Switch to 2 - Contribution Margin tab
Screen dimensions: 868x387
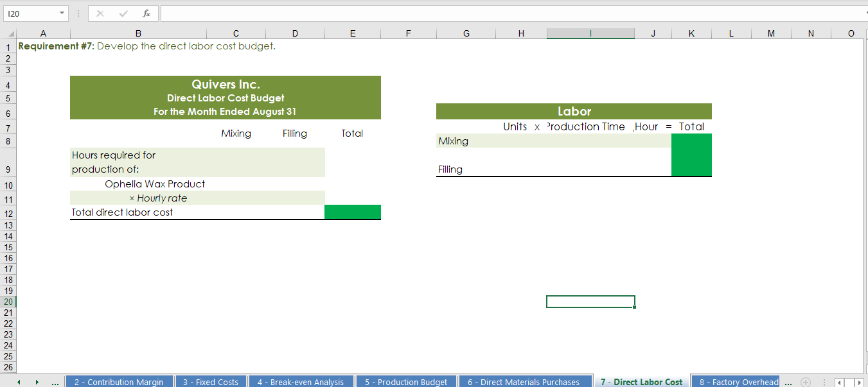[120, 382]
